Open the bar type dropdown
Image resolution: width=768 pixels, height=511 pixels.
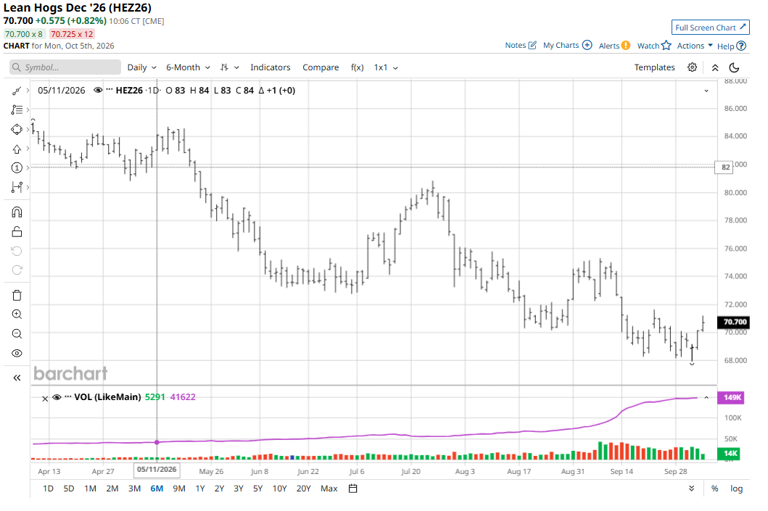tap(229, 67)
